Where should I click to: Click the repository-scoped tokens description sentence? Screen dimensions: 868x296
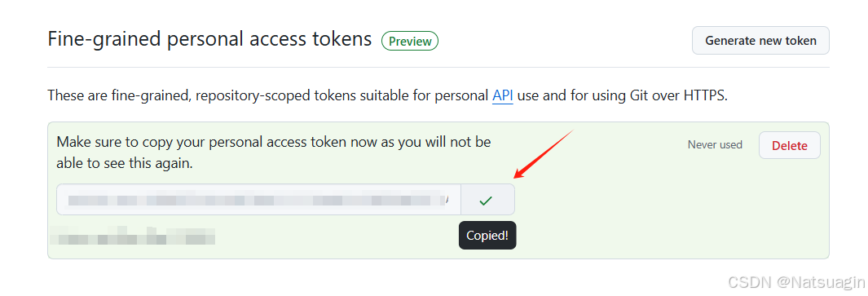387,95
